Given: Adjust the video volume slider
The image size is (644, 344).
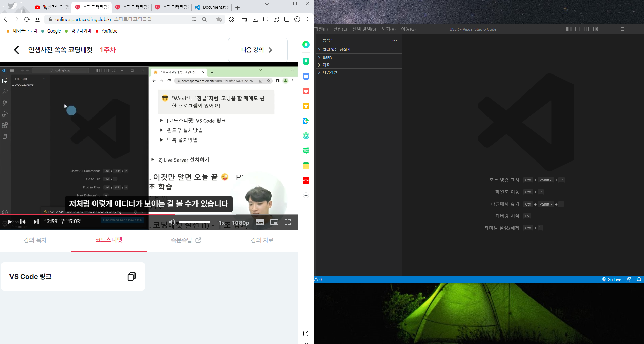Looking at the screenshot, I should 194,222.
